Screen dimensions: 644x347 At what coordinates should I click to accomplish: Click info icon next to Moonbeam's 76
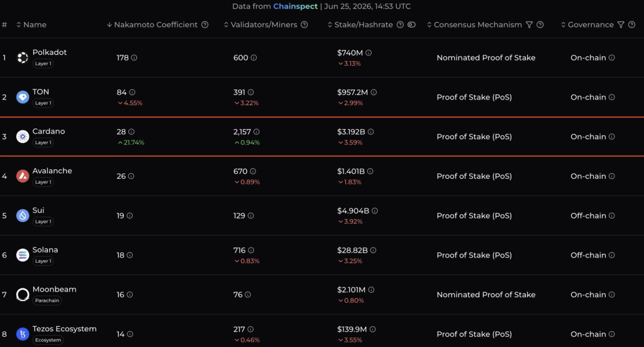coord(248,294)
